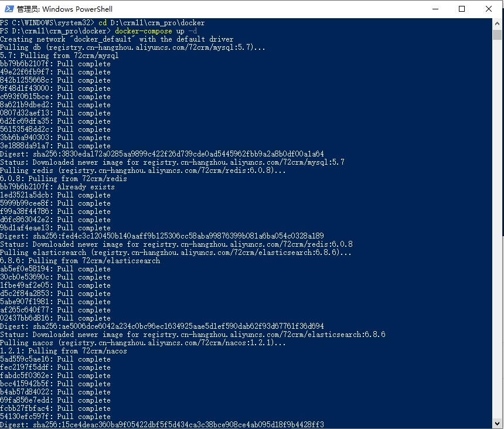Click the '6.0.8: Pulling from 72crm/redis' line

pos(63,179)
